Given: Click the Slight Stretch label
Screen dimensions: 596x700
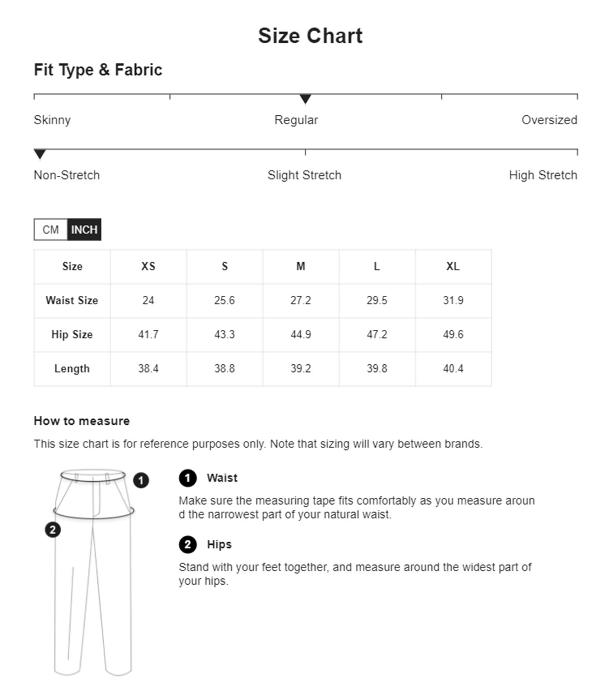Looking at the screenshot, I should [304, 175].
